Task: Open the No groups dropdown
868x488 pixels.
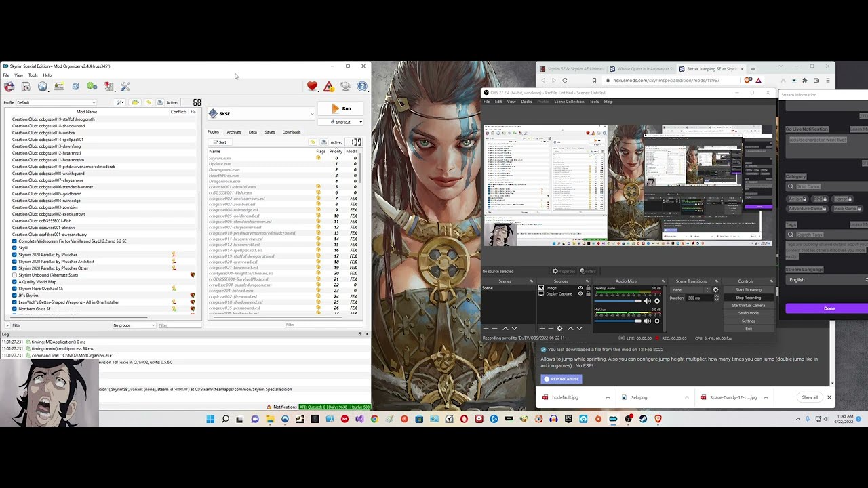Action: [134, 325]
